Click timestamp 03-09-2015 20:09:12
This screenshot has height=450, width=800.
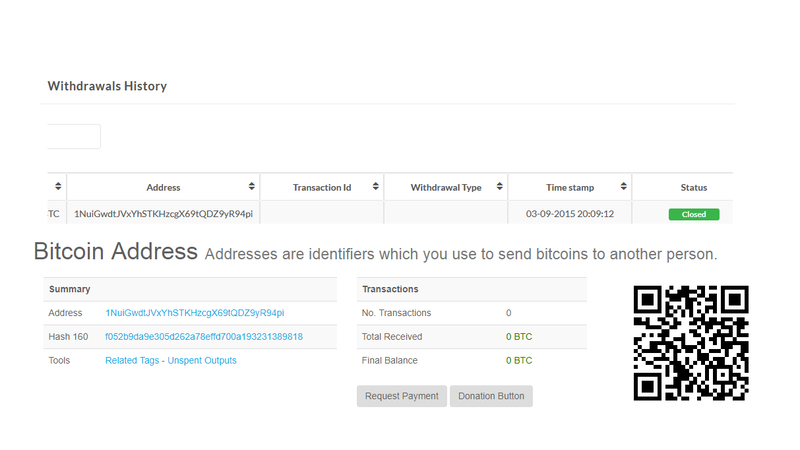[570, 214]
